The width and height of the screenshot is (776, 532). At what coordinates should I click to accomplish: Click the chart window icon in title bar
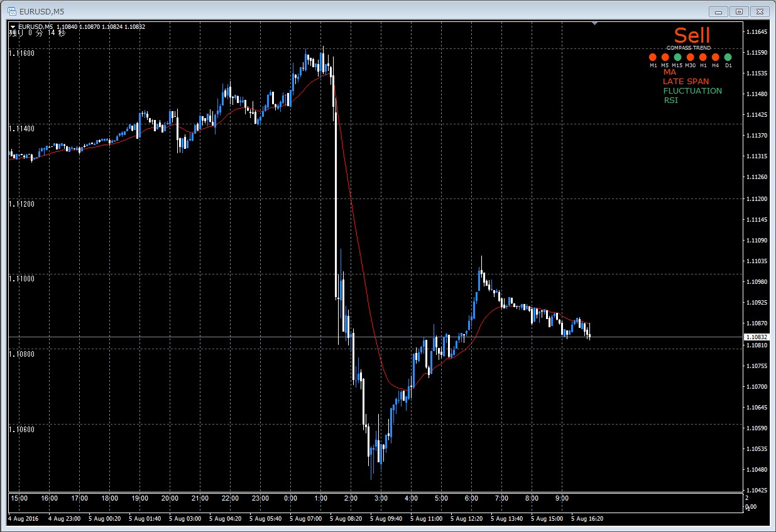[12, 11]
